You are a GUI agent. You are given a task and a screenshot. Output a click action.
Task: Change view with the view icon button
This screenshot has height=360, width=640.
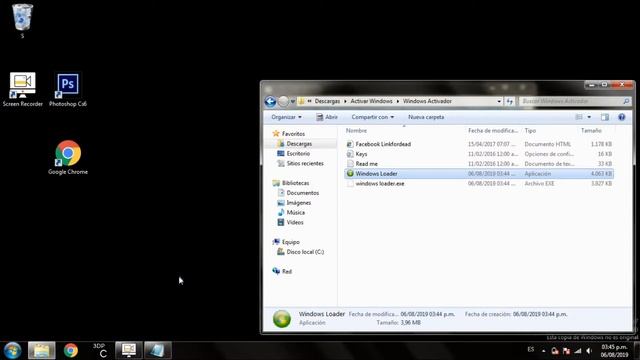click(579, 117)
